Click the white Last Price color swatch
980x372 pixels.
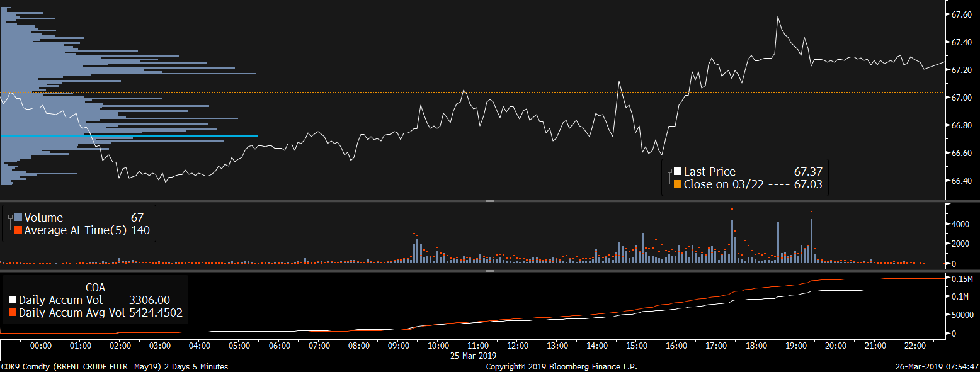click(x=678, y=171)
